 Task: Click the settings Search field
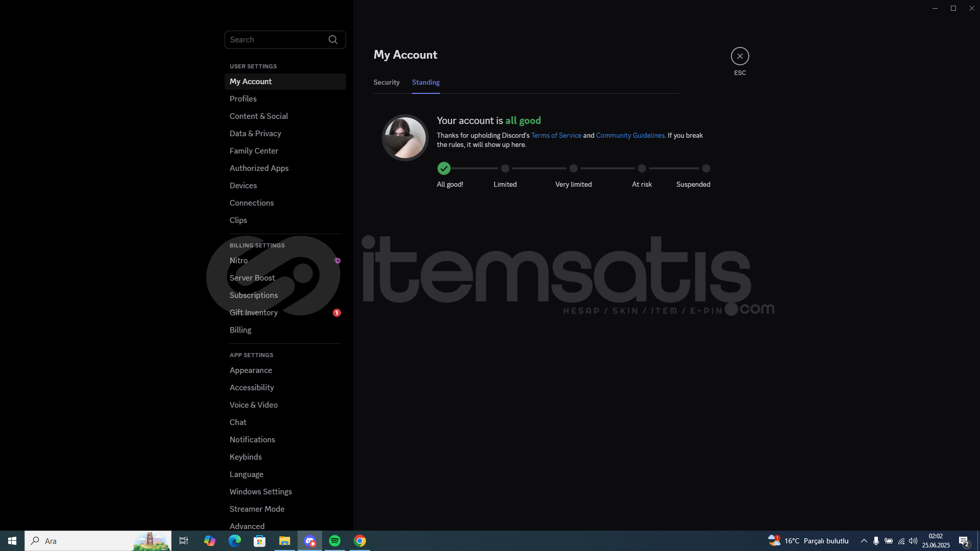coord(285,40)
